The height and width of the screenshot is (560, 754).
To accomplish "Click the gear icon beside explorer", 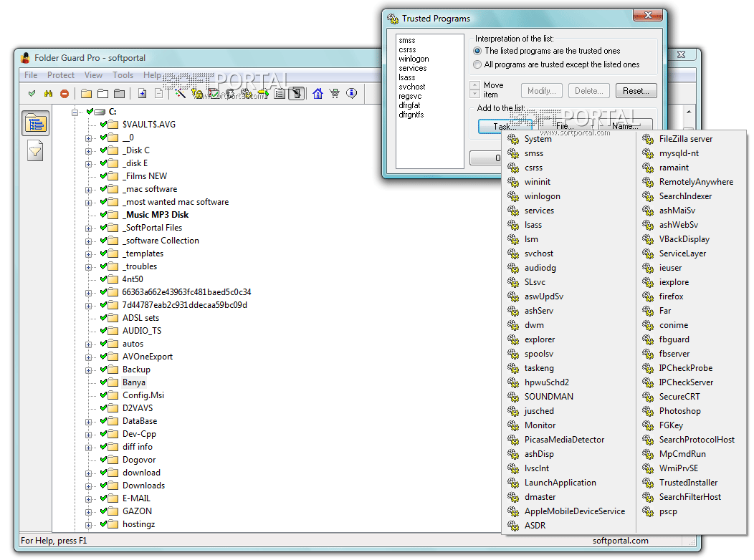I will pyautogui.click(x=513, y=339).
